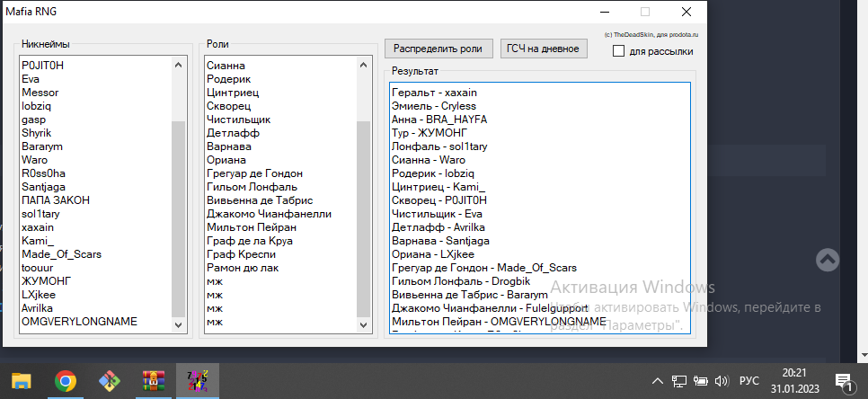This screenshot has height=399, width=868.
Task: Click the OMGVERYLONGNAME nickname line
Action: click(79, 321)
